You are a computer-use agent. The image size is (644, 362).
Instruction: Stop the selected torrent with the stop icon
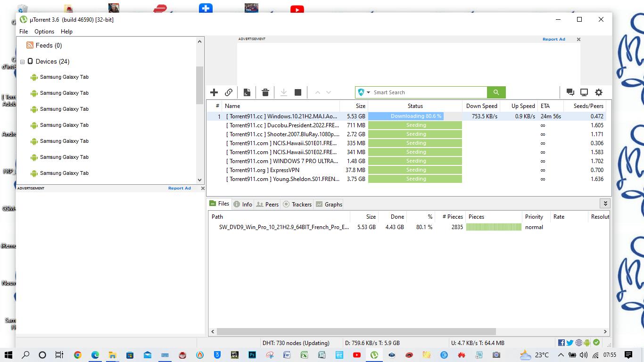298,92
